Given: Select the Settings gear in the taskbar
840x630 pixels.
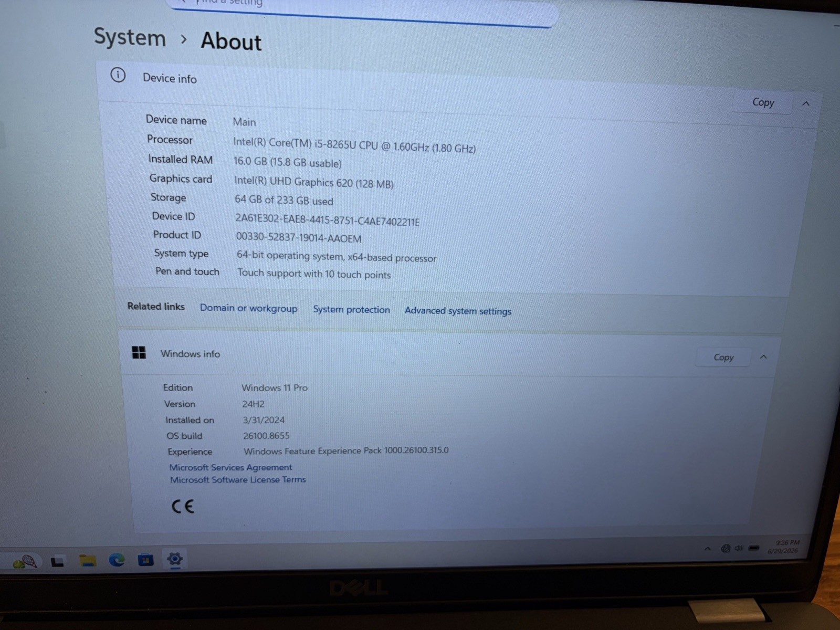Looking at the screenshot, I should pyautogui.click(x=175, y=559).
